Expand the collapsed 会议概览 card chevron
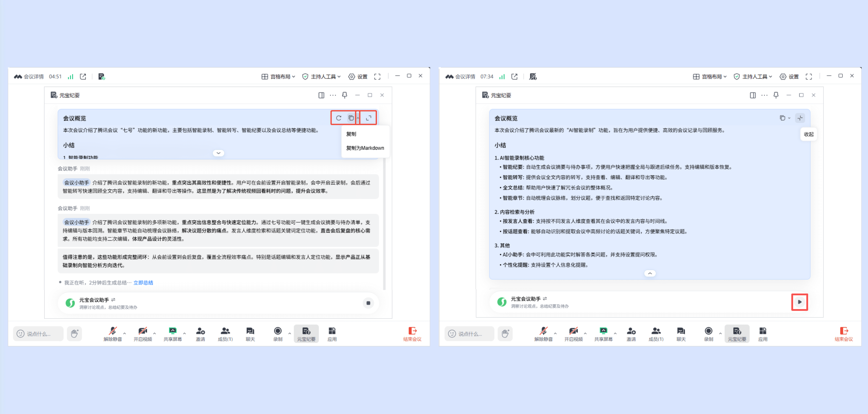This screenshot has width=868, height=414. pos(218,153)
